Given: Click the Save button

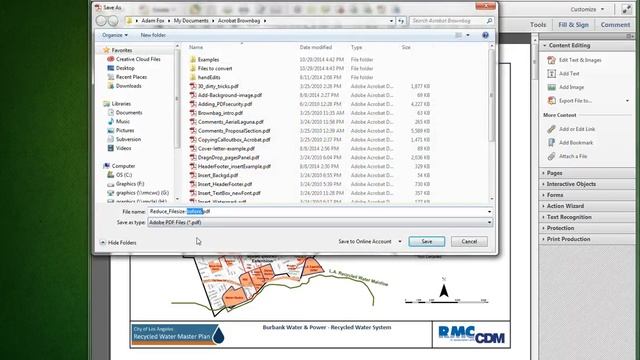Looking at the screenshot, I should (427, 242).
